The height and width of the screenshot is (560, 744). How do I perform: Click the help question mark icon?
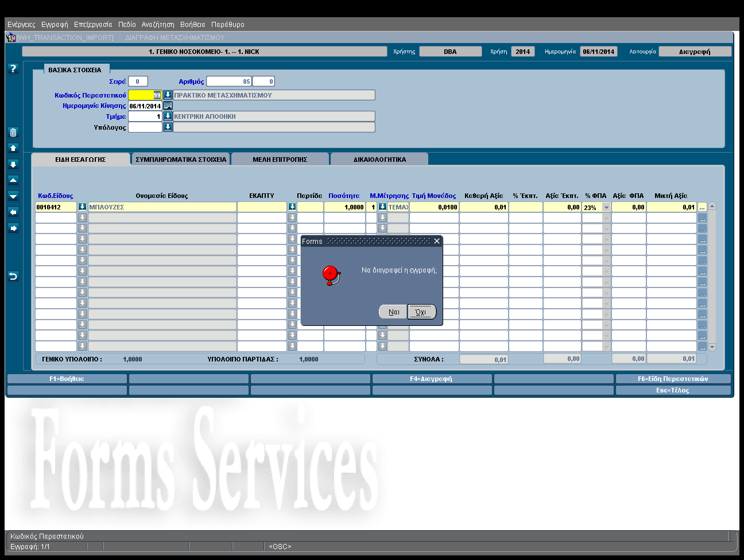click(13, 68)
